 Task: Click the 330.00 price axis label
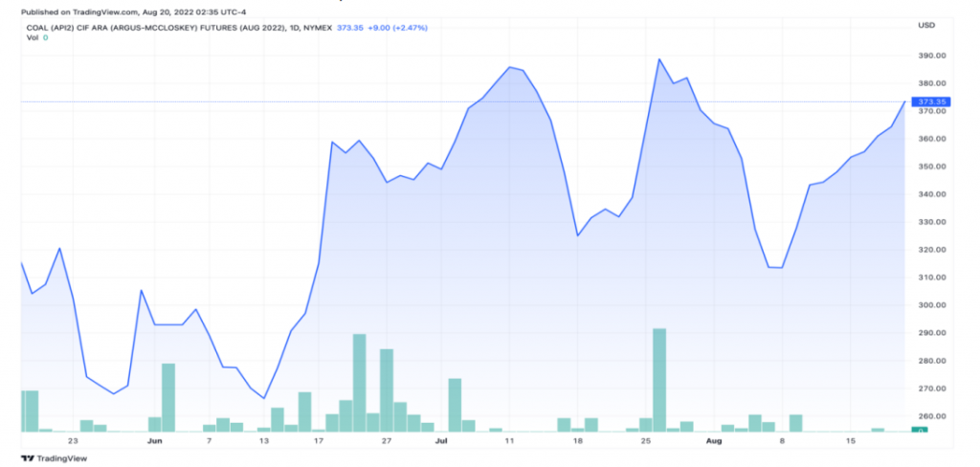pos(930,222)
